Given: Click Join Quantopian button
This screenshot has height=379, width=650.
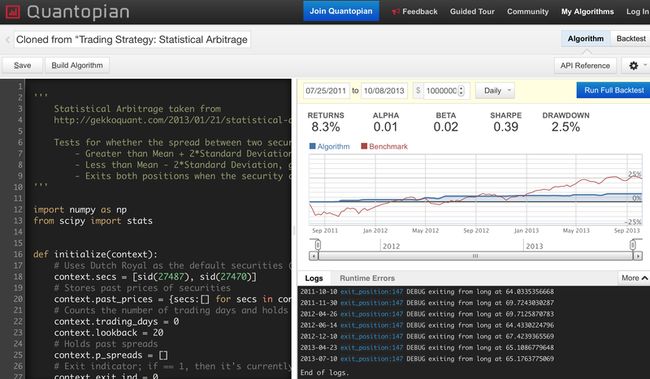Looking at the screenshot, I should [x=341, y=11].
